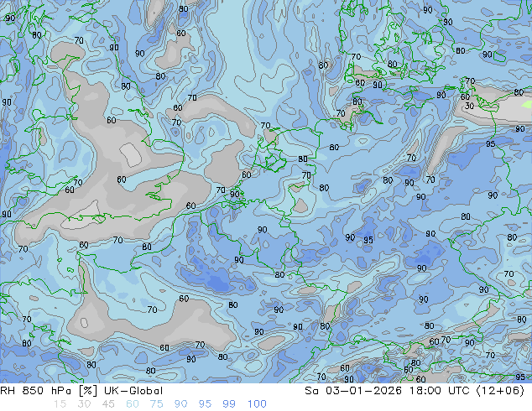Click the 'RH 850 hPa [%]' title text
This screenshot has height=411, width=532.
(x=50, y=391)
